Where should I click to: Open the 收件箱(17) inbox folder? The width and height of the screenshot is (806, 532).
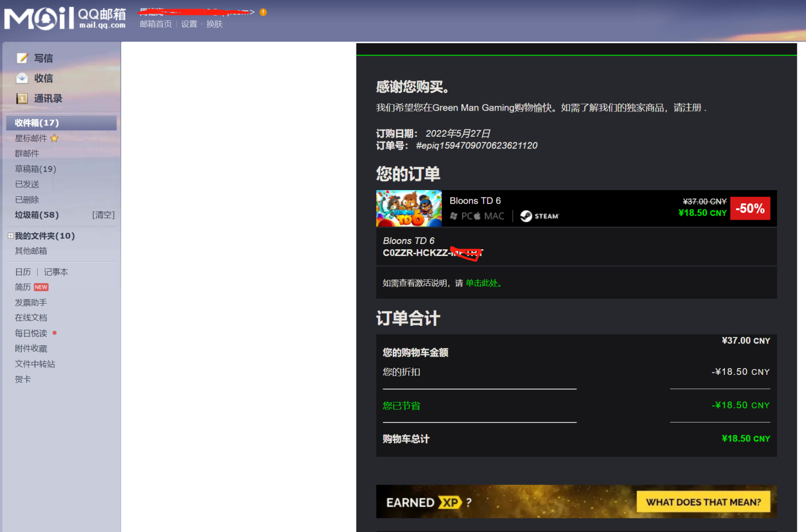(61, 123)
